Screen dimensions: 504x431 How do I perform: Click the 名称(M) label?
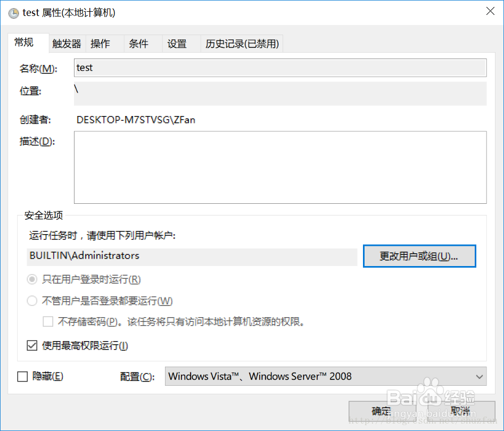coord(38,69)
